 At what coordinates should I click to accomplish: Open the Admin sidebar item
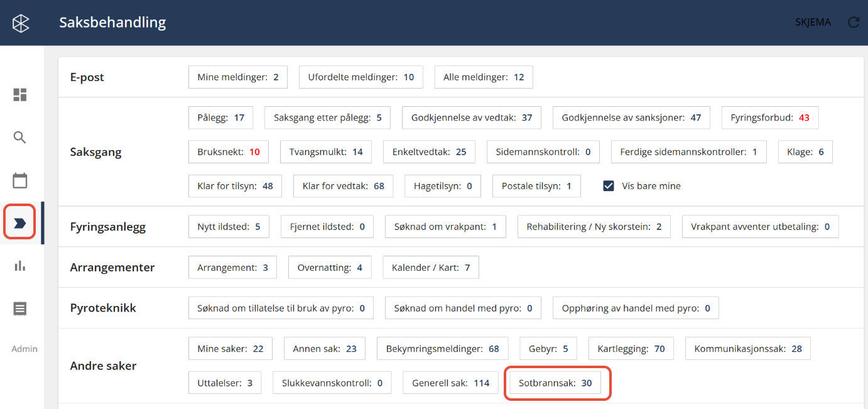coord(24,349)
